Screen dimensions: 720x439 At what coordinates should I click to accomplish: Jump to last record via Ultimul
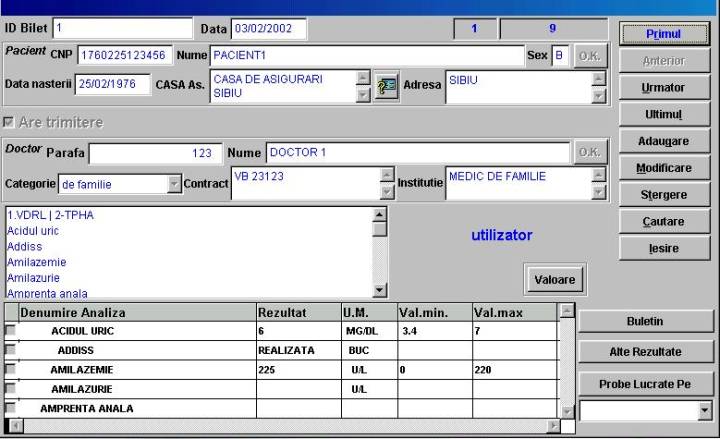coord(663,114)
